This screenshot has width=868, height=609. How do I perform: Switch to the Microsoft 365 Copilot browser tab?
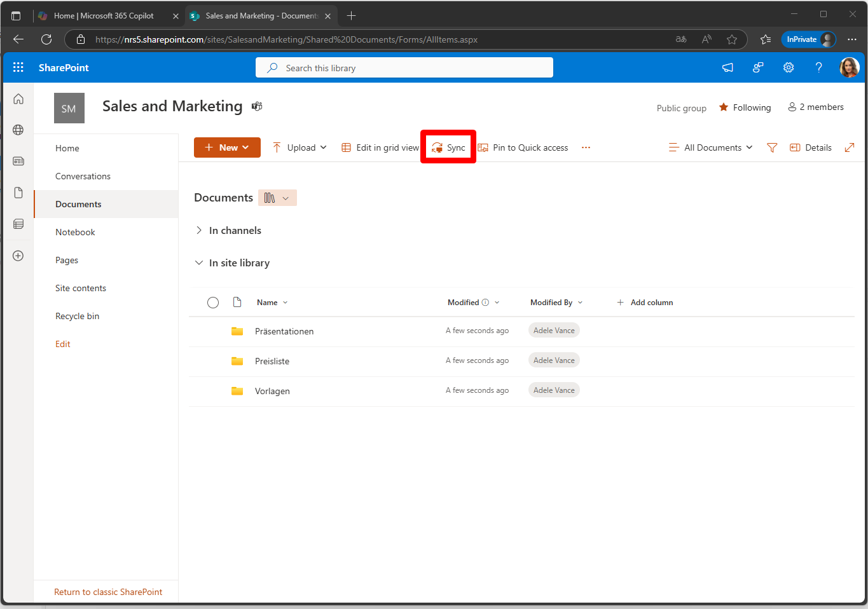(105, 16)
